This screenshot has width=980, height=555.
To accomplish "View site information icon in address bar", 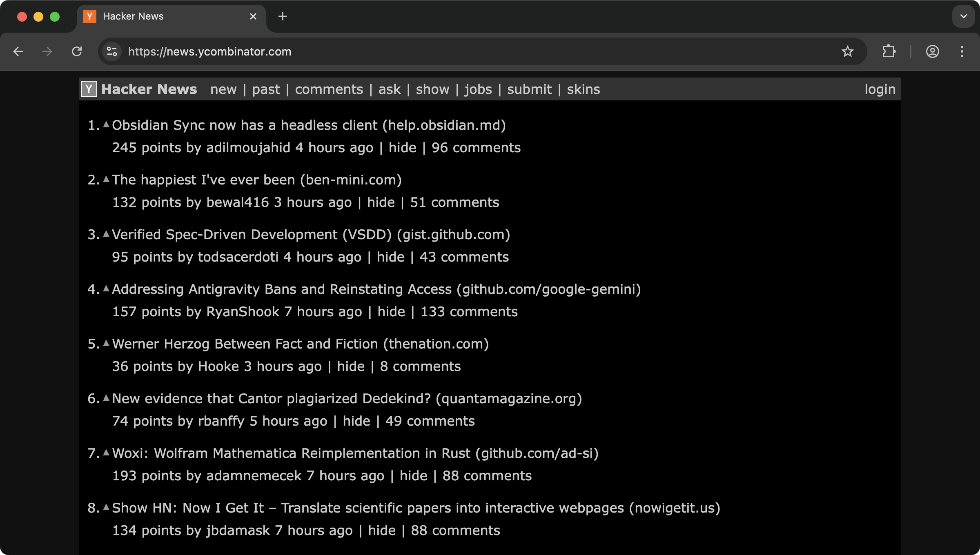I will (x=112, y=51).
